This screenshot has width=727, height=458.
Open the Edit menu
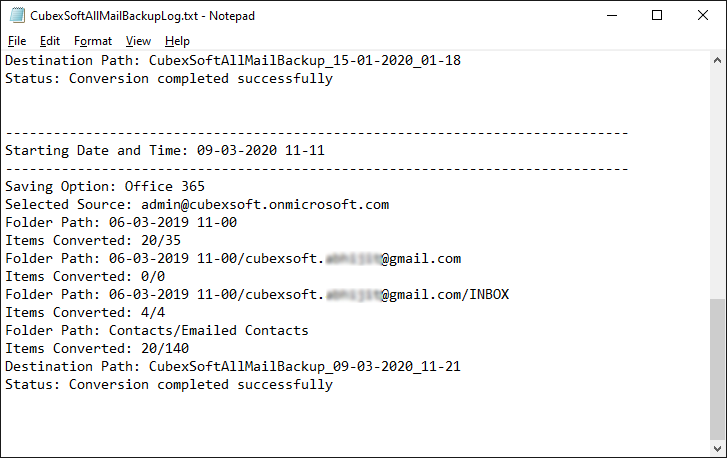point(50,41)
